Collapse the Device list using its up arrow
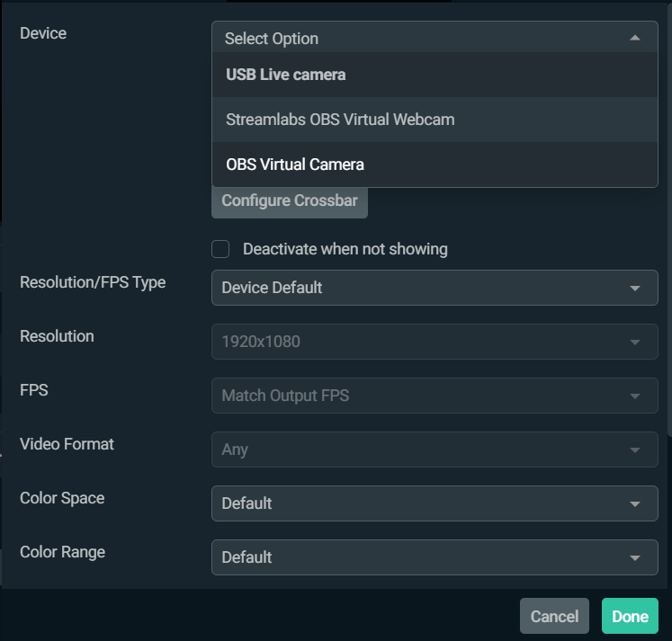672x641 pixels. (x=635, y=38)
